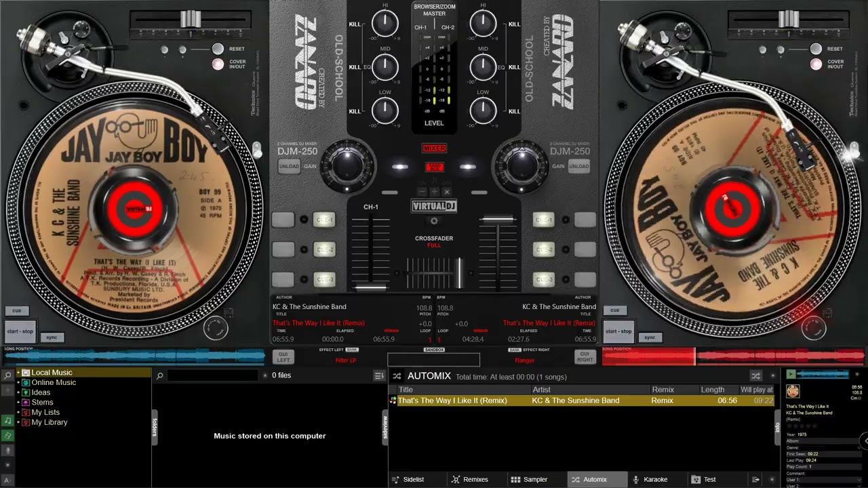
Task: Expand the Stems tree node
Action: click(x=18, y=402)
